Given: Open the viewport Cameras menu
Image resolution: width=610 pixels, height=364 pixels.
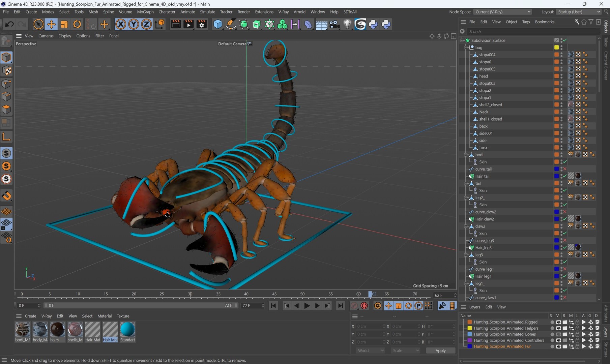Looking at the screenshot, I should 46,36.
